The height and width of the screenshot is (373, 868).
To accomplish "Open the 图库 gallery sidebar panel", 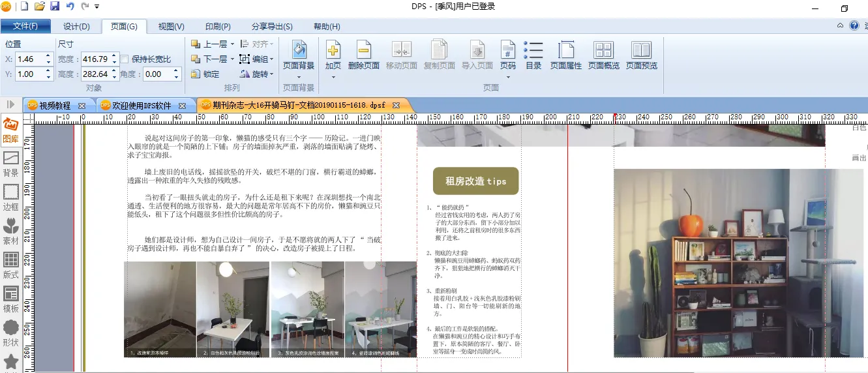I will pos(11,130).
